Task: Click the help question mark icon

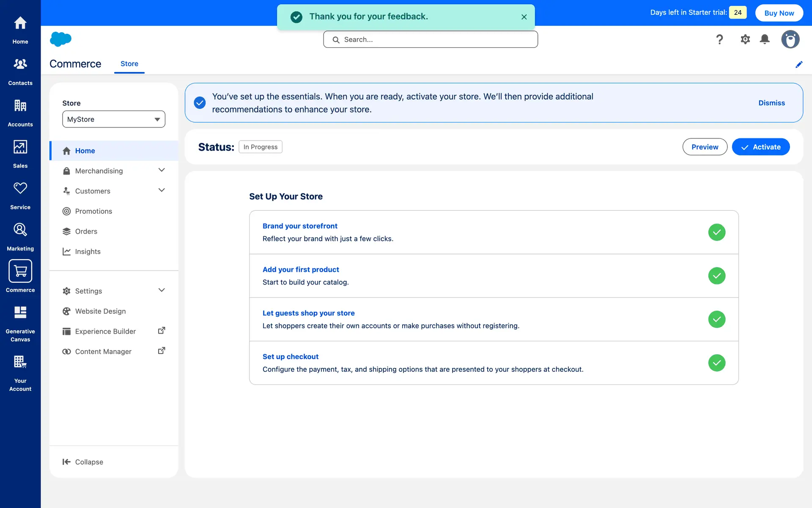Action: point(719,39)
